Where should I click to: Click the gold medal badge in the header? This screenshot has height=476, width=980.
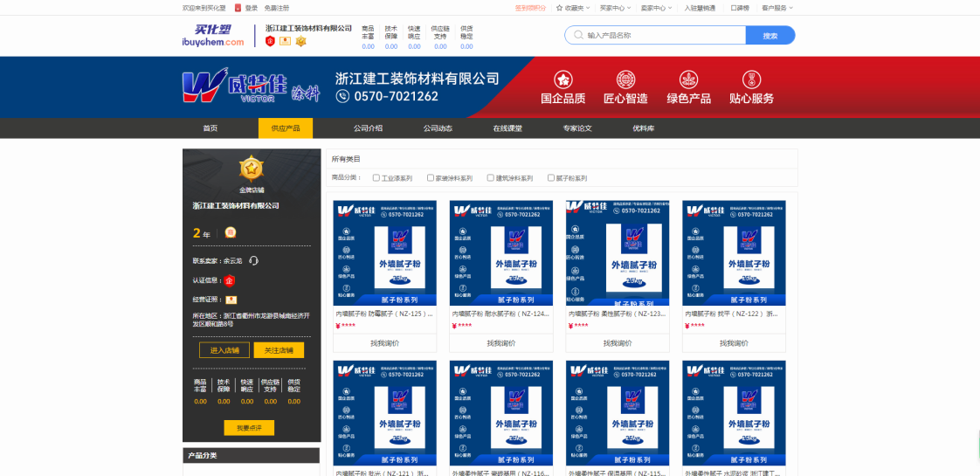(301, 41)
